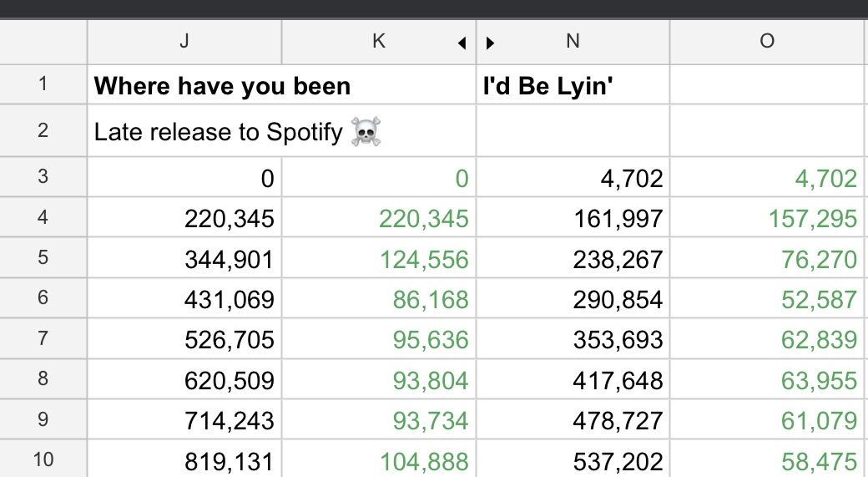Image resolution: width=868 pixels, height=477 pixels.
Task: Expand hidden columns with right arrow in N
Action: coord(490,43)
